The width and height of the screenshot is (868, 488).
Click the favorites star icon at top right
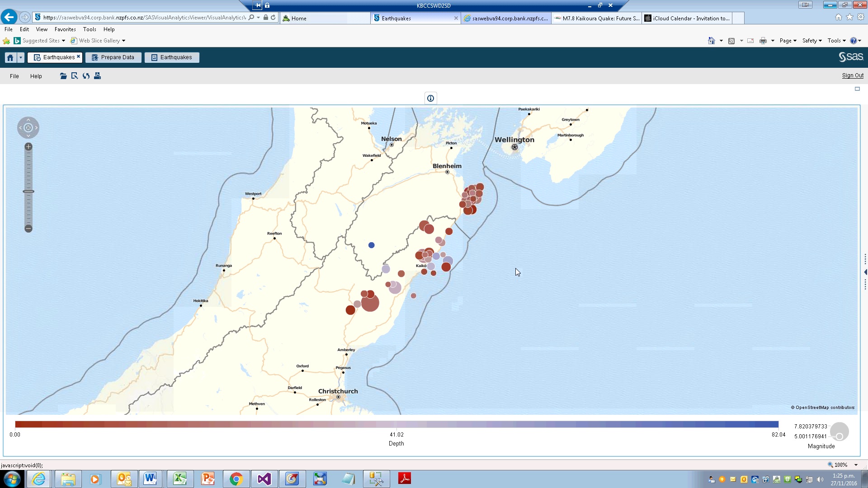click(849, 17)
